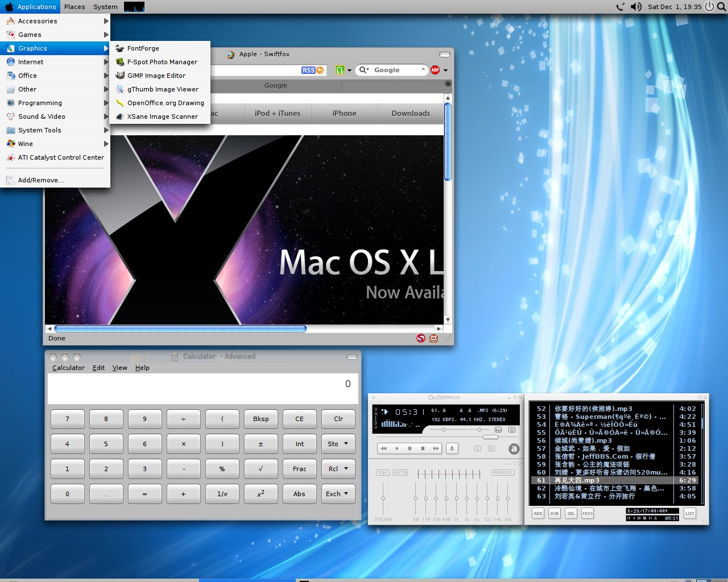Open the View menu in Calculator
This screenshot has height=582, width=728.
coord(119,368)
